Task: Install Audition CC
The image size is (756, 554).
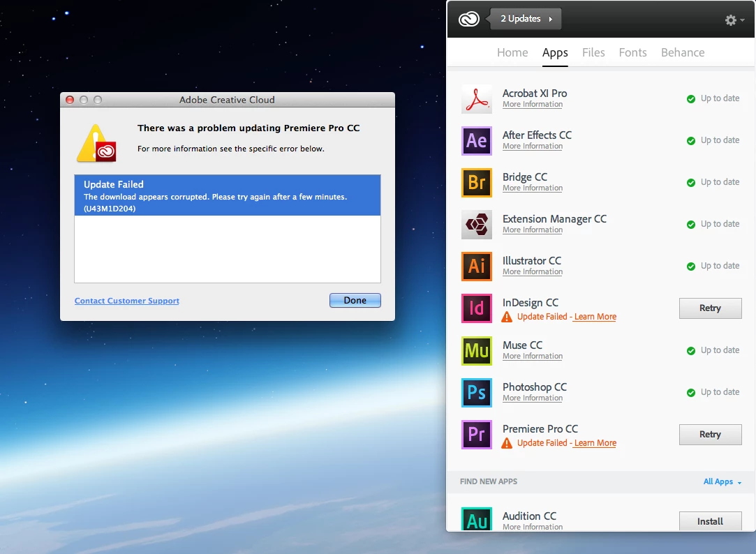Action: point(710,521)
